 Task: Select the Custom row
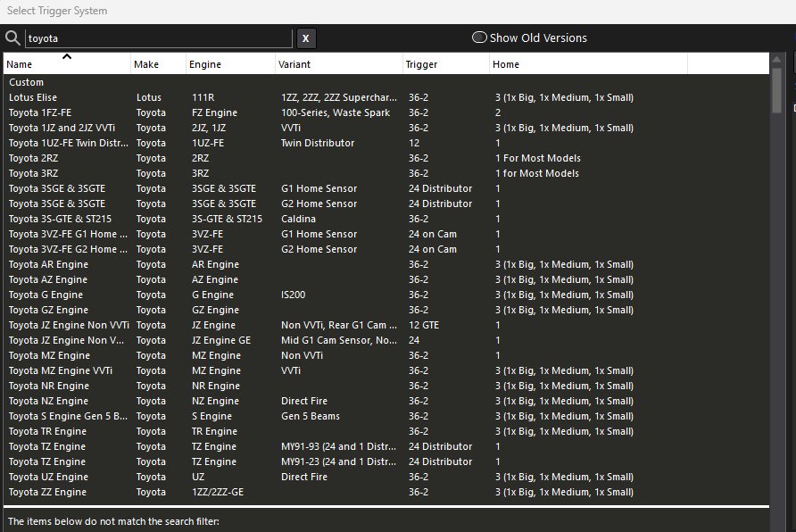386,82
